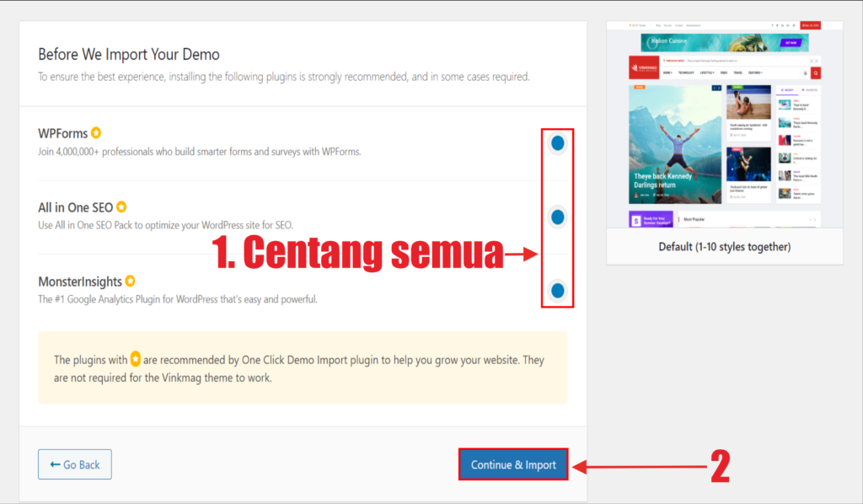Select the All in One SEO title
This screenshot has height=504, width=863.
tap(76, 207)
